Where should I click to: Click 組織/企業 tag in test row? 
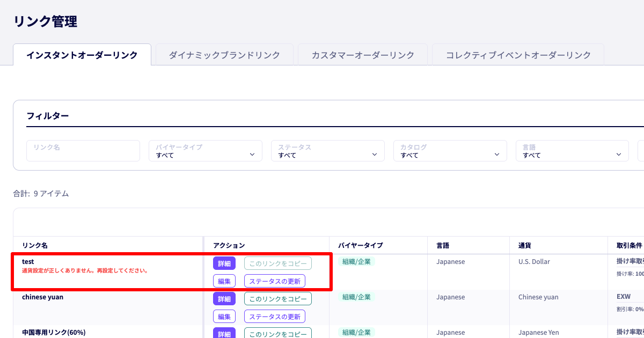coord(357,262)
